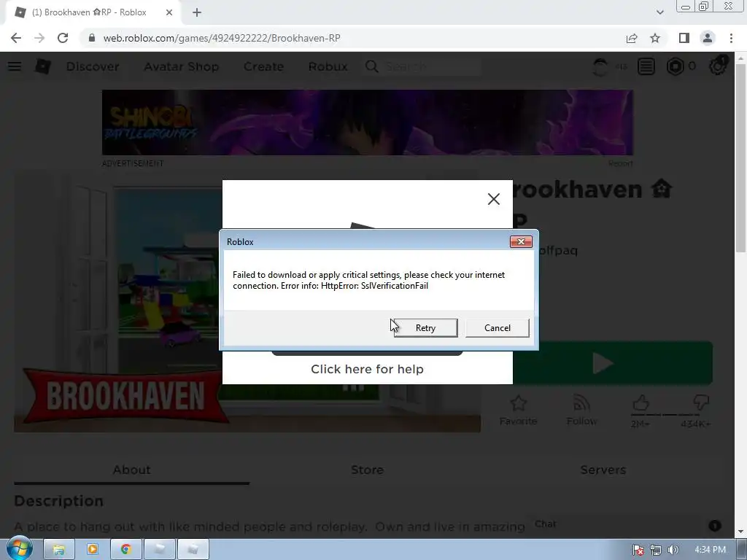This screenshot has width=747, height=560.
Task: Dislike the game with thumbs down
Action: pyautogui.click(x=701, y=403)
